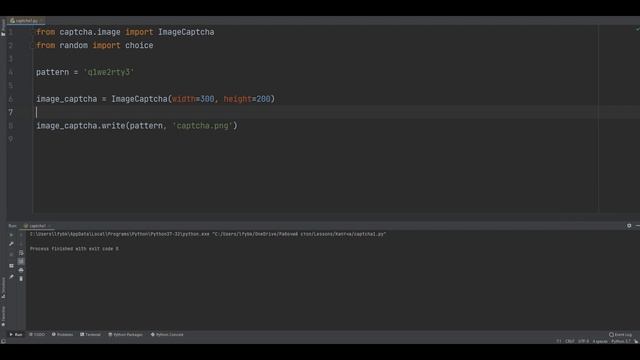640x360 pixels.
Task: Open the Event Log
Action: tap(620, 335)
